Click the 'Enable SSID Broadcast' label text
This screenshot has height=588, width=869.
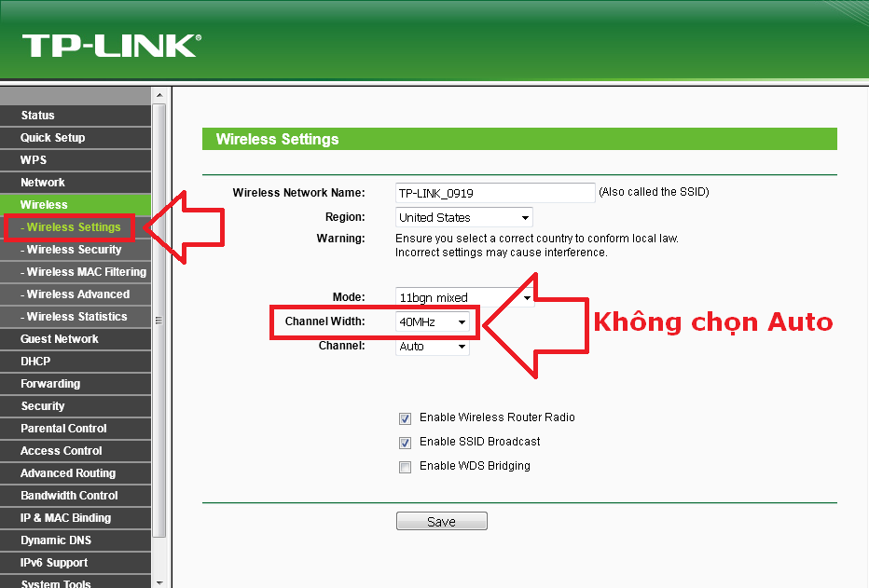click(x=480, y=442)
